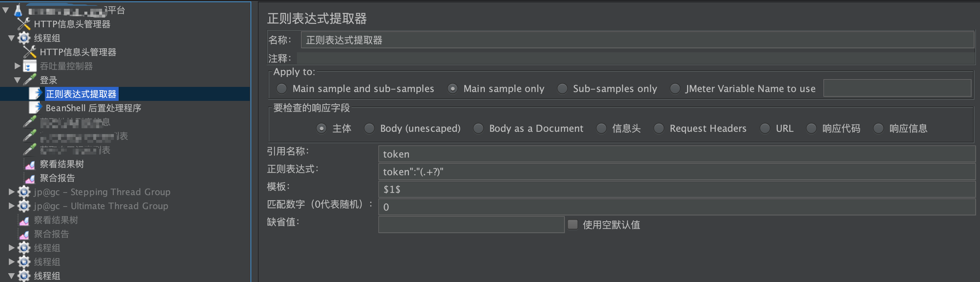Select Main sample and sub-samples option
The height and width of the screenshot is (282, 980).
pyautogui.click(x=281, y=89)
